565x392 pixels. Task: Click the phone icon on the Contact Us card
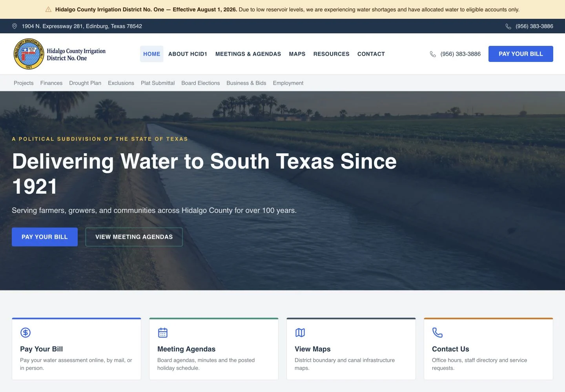[437, 333]
